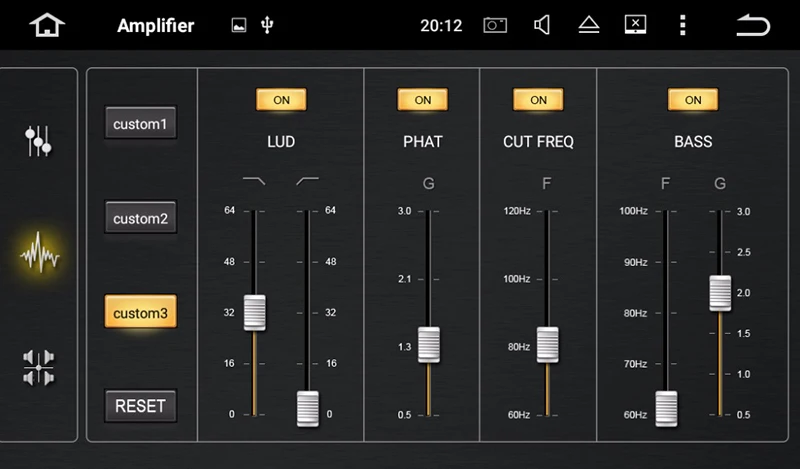This screenshot has height=469, width=800.
Task: Click the PHAT G slider handle
Action: [429, 345]
